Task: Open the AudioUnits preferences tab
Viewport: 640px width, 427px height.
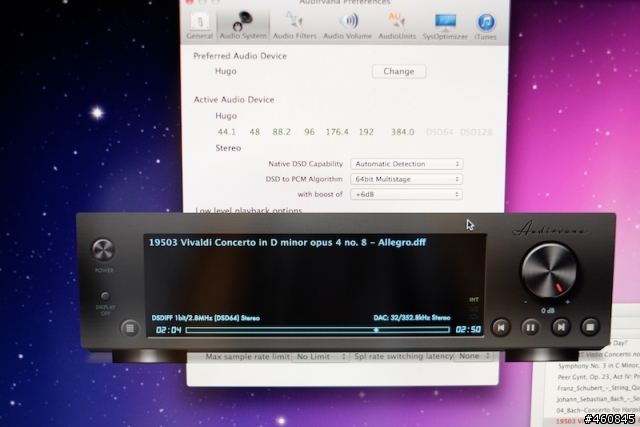Action: click(x=397, y=26)
